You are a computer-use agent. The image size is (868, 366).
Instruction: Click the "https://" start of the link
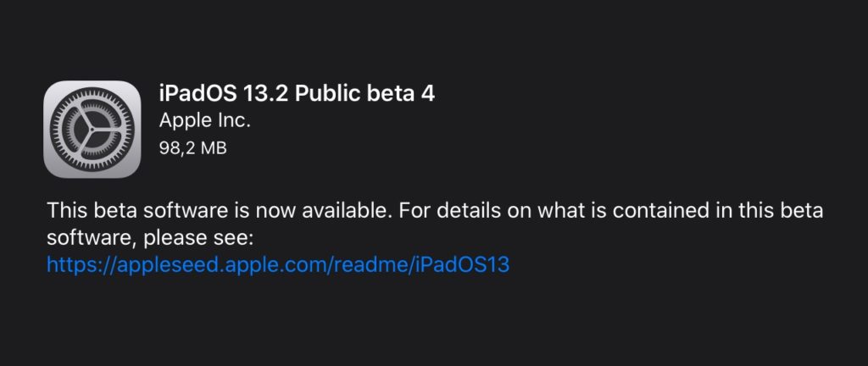pos(77,264)
